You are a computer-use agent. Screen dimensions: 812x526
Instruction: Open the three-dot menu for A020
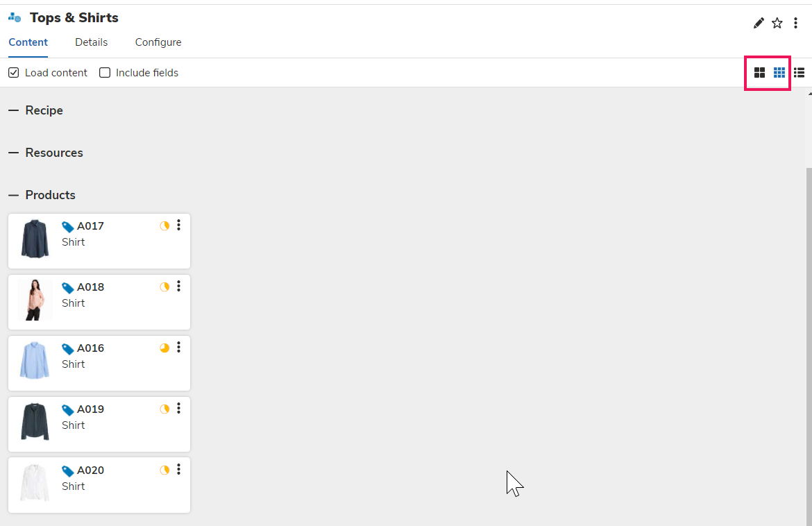(x=178, y=469)
